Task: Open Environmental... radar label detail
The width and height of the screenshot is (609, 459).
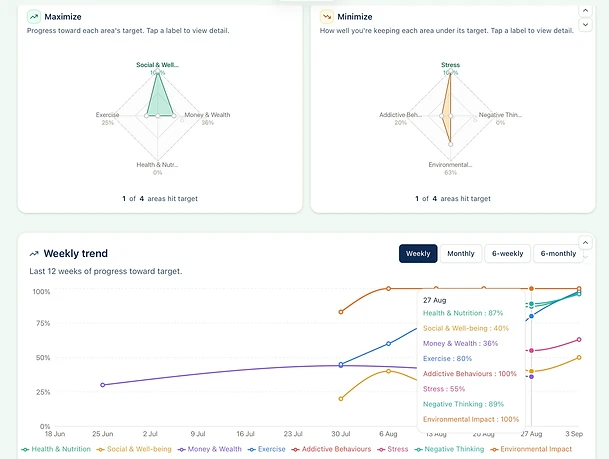Action: pos(451,165)
